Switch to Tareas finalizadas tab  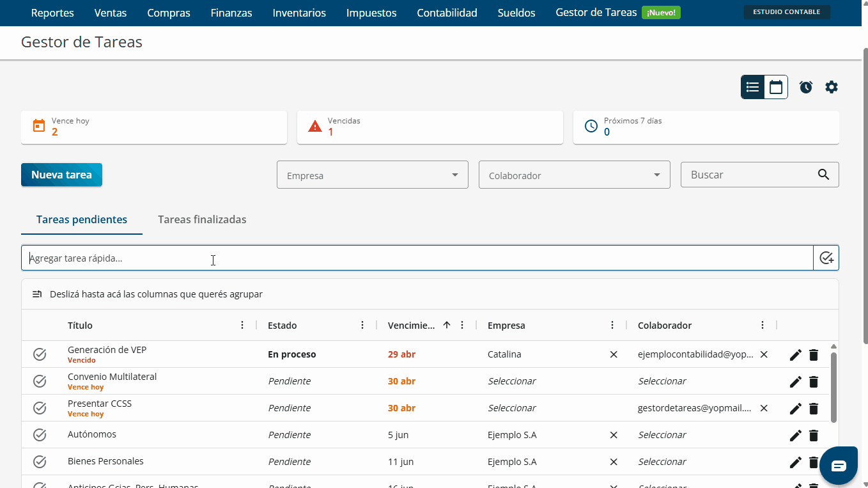pos(202,219)
